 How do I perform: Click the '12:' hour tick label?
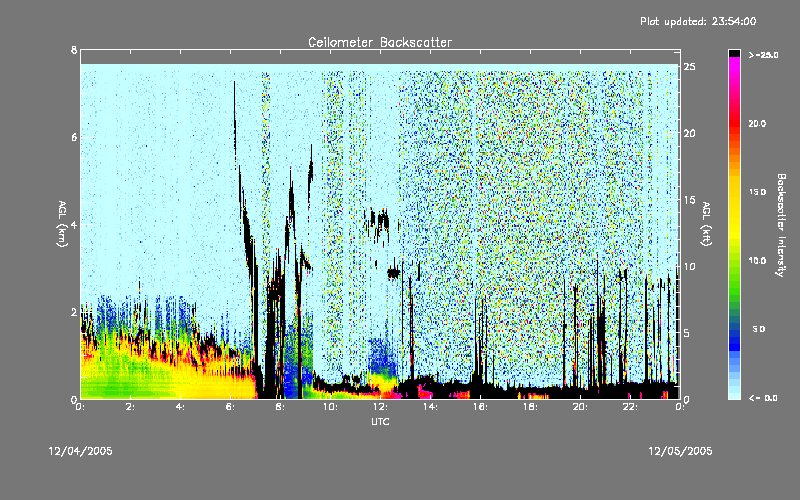[381, 407]
